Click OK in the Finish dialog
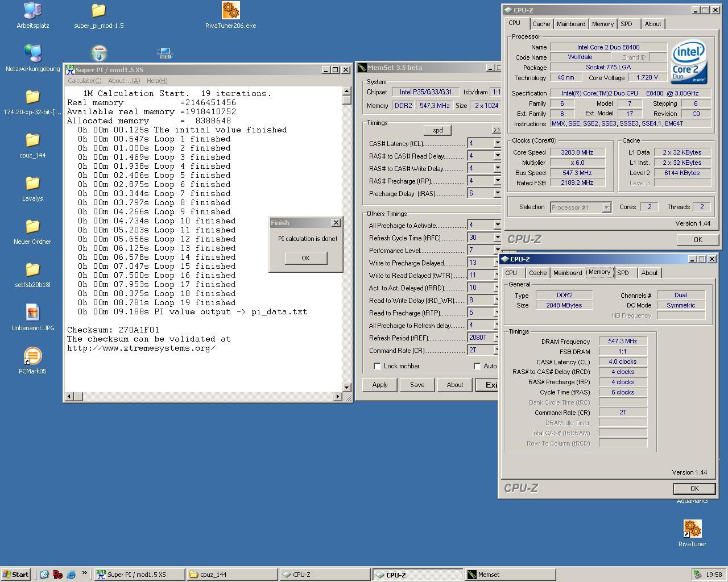Image resolution: width=728 pixels, height=582 pixels. 306,258
